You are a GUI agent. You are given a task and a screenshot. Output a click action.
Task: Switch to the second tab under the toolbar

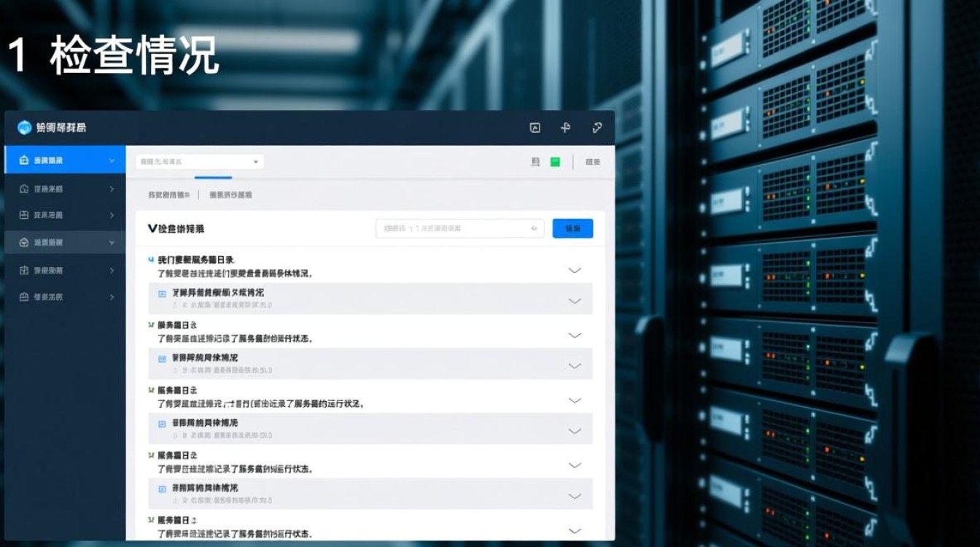230,195
